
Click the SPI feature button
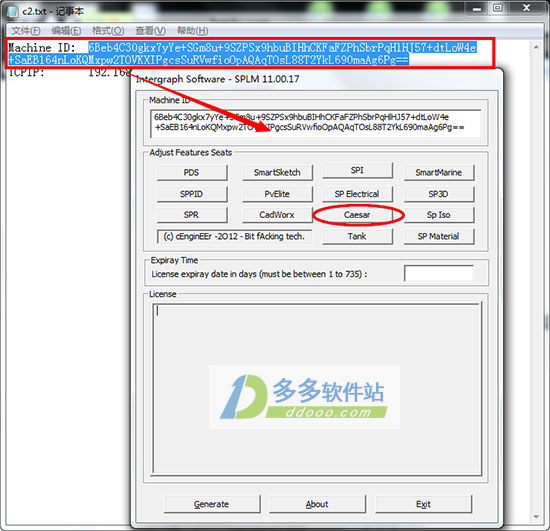(357, 170)
